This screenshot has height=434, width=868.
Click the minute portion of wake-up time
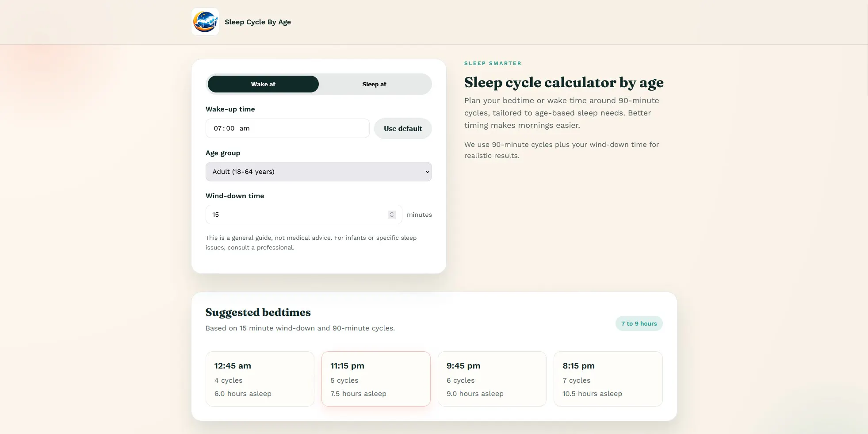tap(230, 128)
